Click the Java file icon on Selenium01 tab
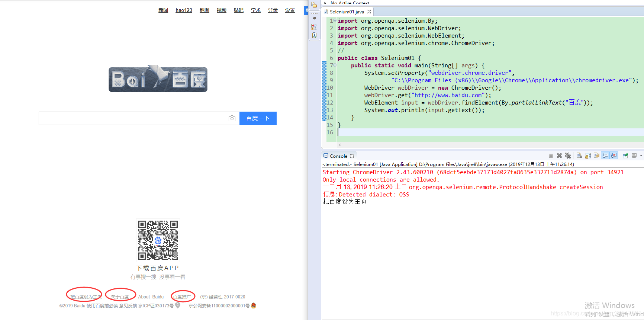Viewport: 644px width, 320px height. point(326,12)
